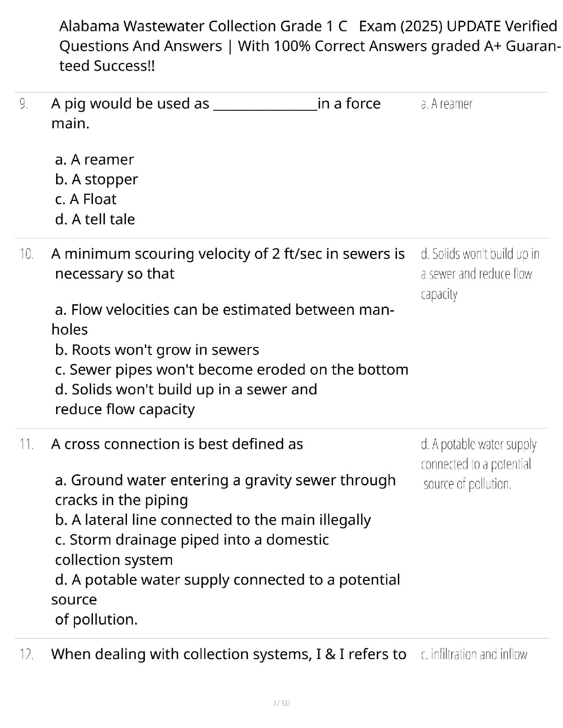This screenshot has height=728, width=563.
Task: Select option "b. A stopper"
Action: pyautogui.click(x=96, y=179)
